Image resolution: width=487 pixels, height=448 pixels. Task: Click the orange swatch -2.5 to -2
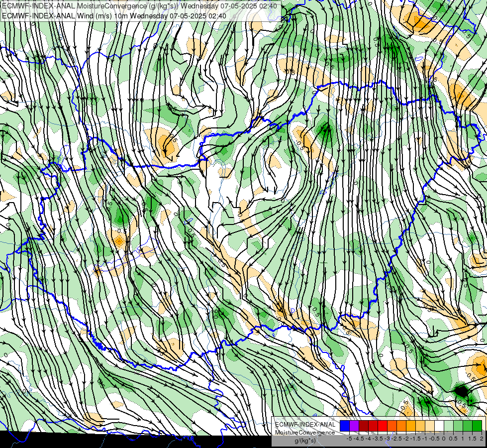tap(401, 426)
